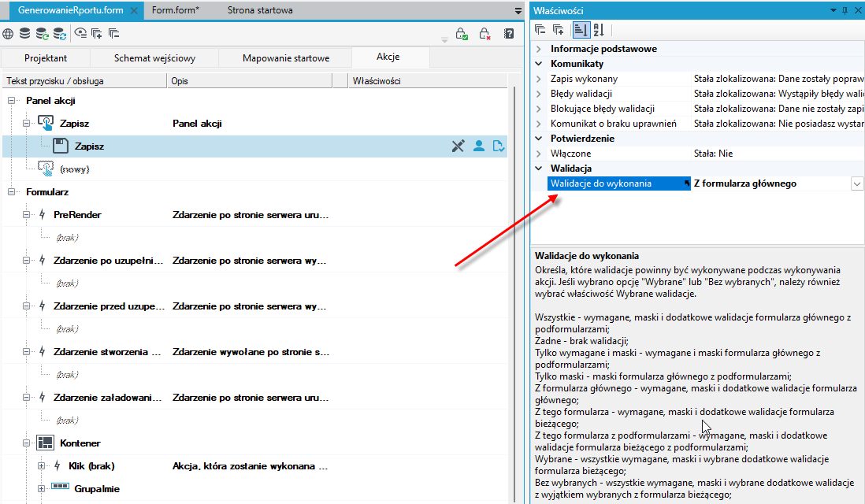Close the GenerowanieRportu.form tab

135,10
